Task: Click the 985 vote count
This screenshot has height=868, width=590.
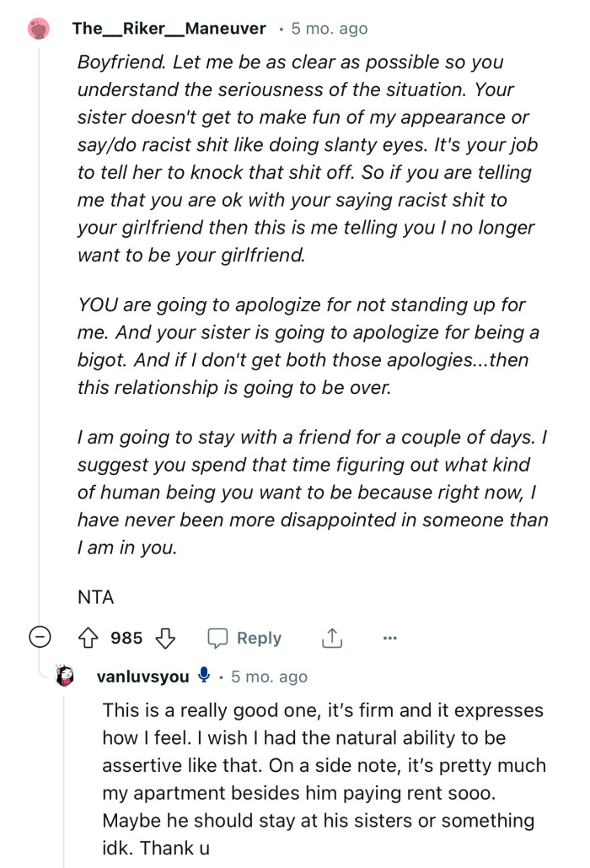Action: 126,638
